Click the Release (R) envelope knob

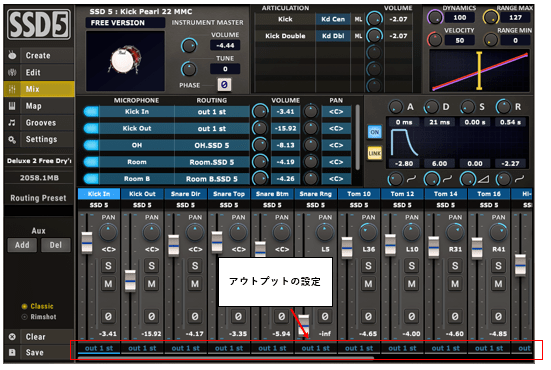(x=503, y=107)
